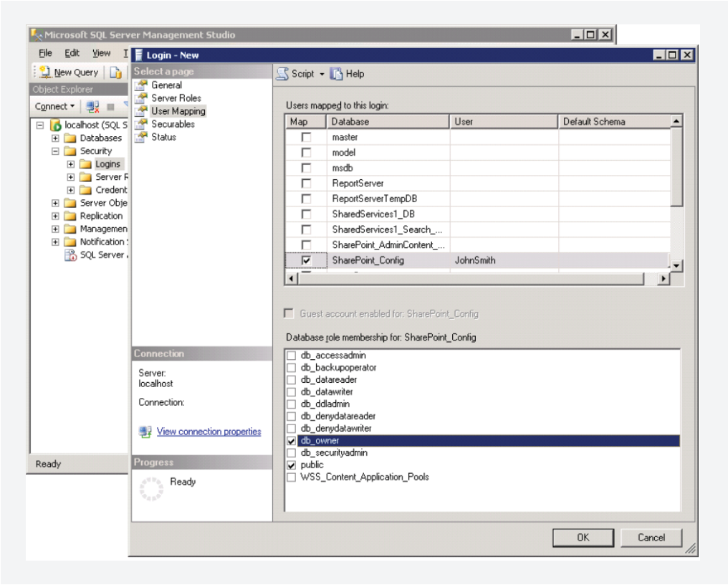The image size is (728, 585).
Task: Click the Security folder icon
Action: [x=70, y=151]
